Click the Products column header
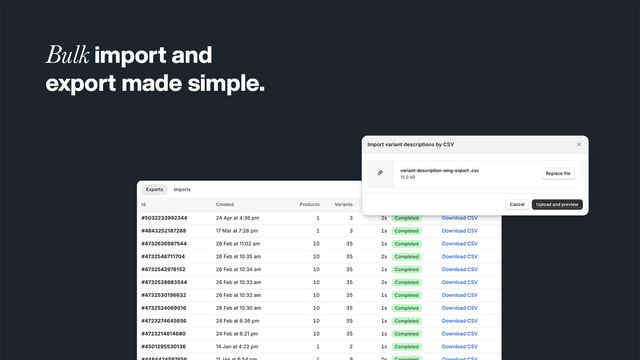 click(x=309, y=204)
